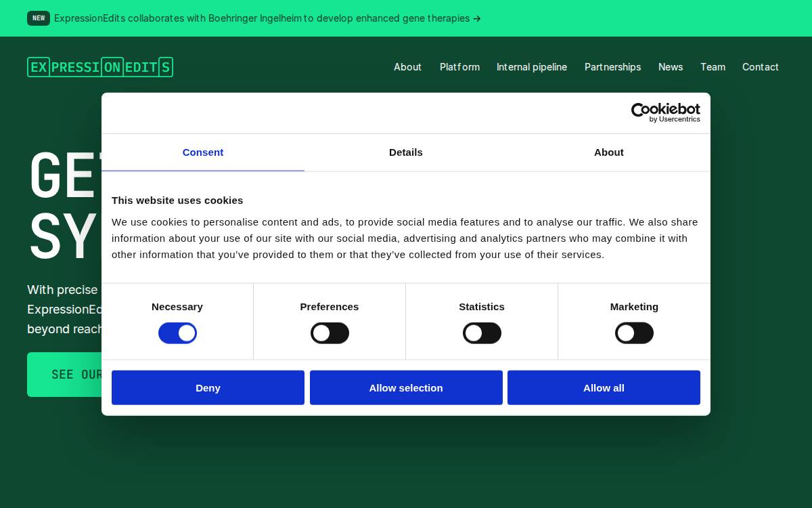This screenshot has height=508, width=812.
Task: Click the Statistics category label
Action: [482, 307]
